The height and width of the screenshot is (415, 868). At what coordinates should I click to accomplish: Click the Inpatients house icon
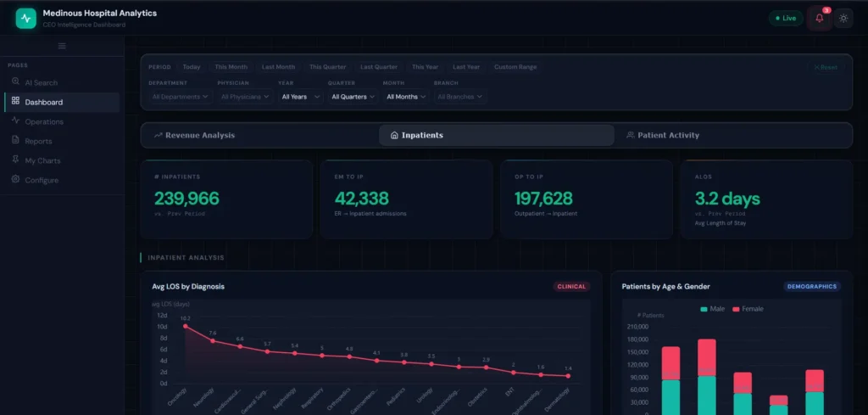[x=394, y=135]
